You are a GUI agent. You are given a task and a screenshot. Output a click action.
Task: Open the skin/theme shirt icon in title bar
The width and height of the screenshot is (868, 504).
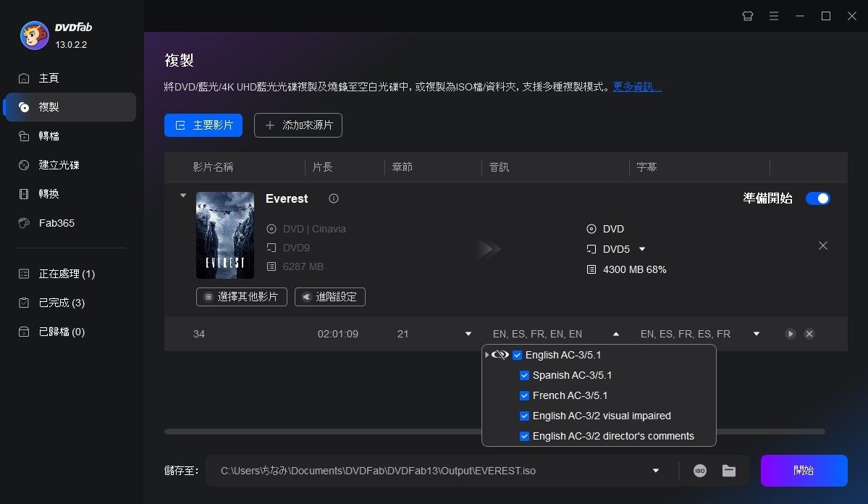click(747, 16)
